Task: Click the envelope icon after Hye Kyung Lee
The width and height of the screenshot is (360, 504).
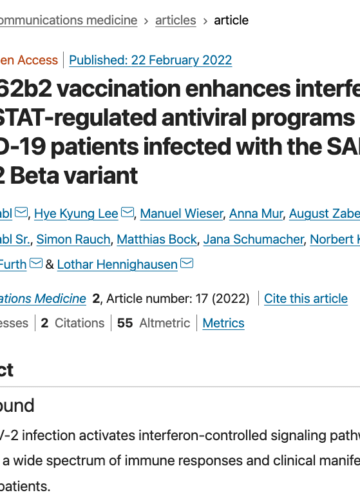Action: pos(127,212)
